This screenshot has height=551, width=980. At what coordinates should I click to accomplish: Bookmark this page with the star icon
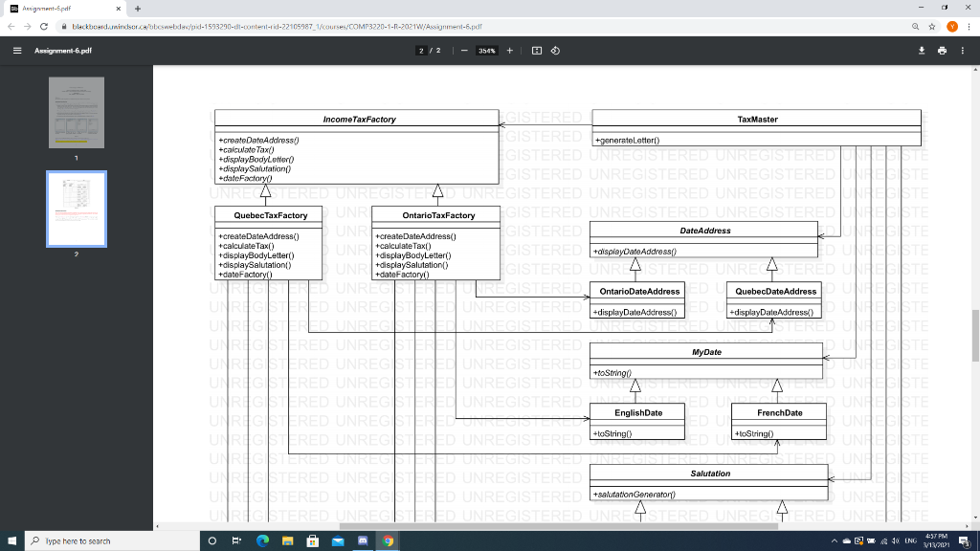pyautogui.click(x=932, y=26)
